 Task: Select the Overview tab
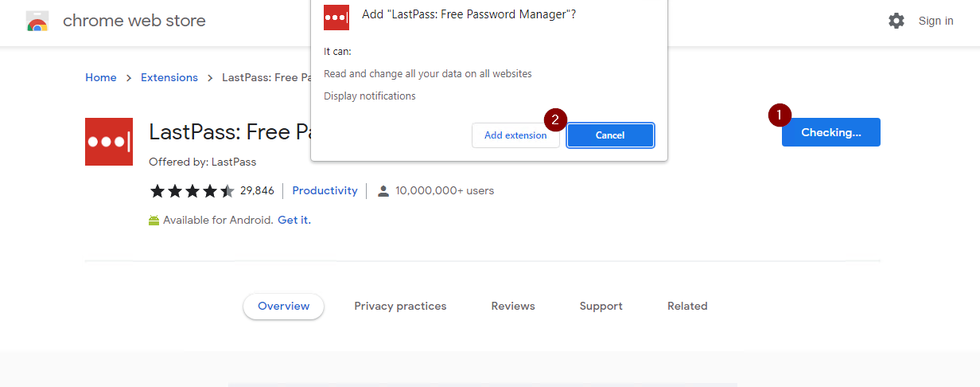coord(283,307)
